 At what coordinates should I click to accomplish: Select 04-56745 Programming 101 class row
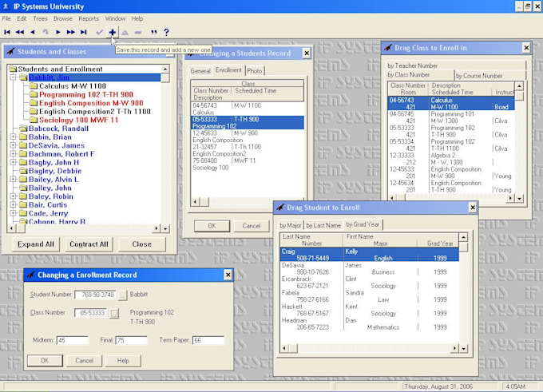pos(451,117)
